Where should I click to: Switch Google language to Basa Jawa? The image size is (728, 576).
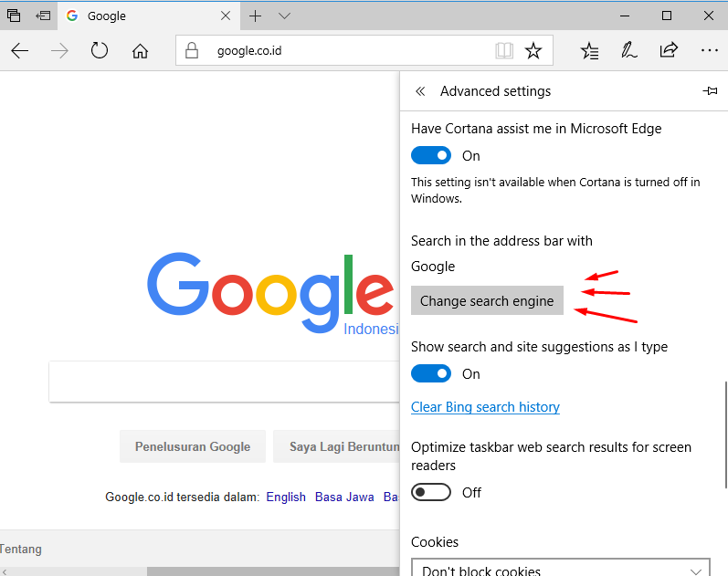[344, 497]
